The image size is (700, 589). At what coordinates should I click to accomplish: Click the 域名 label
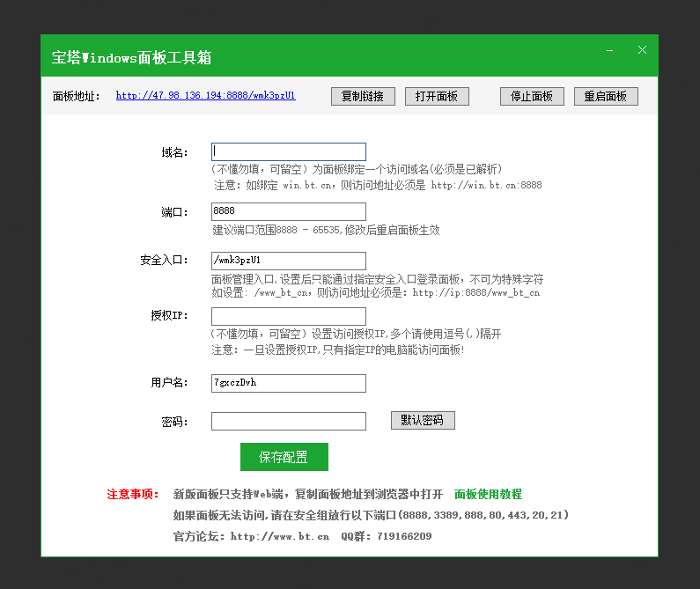[174, 152]
